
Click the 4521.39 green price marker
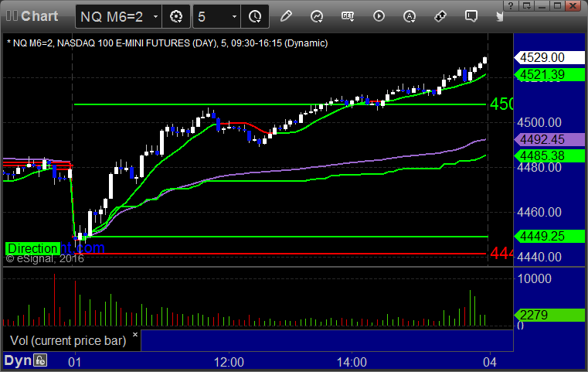pos(549,75)
